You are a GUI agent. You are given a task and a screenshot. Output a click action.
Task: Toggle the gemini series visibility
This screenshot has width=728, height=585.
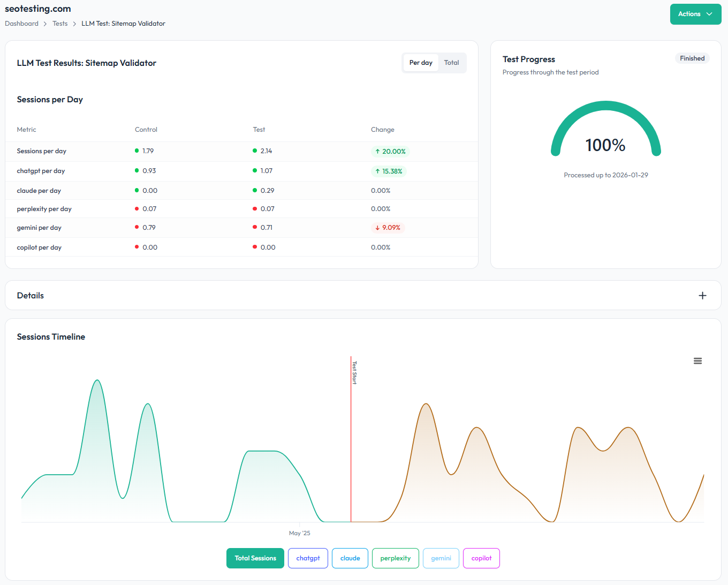(x=441, y=558)
